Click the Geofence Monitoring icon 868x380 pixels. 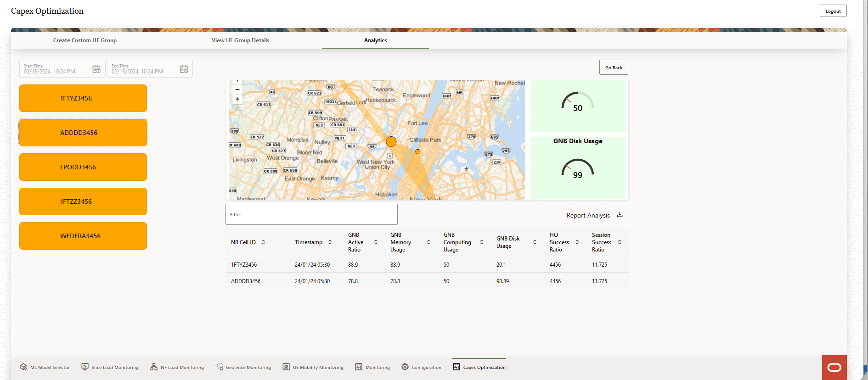(x=219, y=367)
